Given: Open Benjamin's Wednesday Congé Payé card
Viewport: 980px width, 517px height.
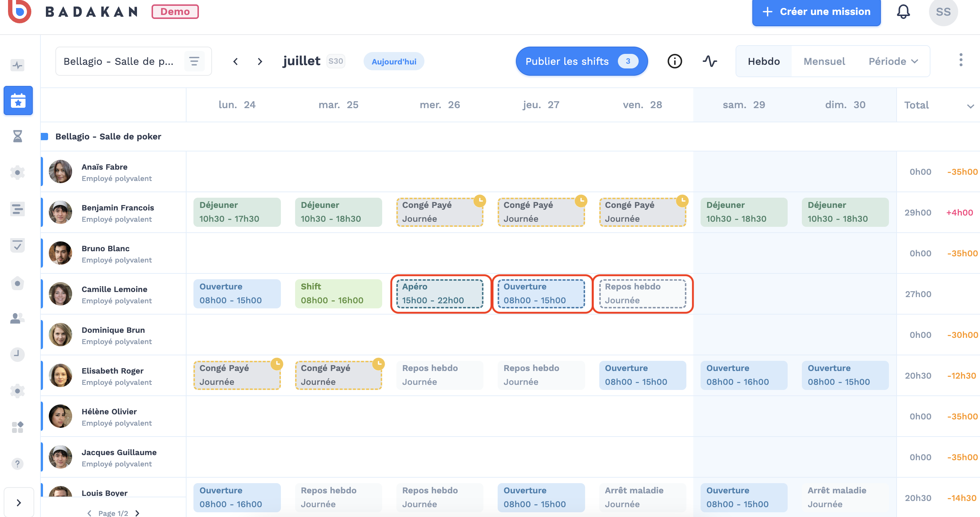Looking at the screenshot, I should [x=439, y=212].
